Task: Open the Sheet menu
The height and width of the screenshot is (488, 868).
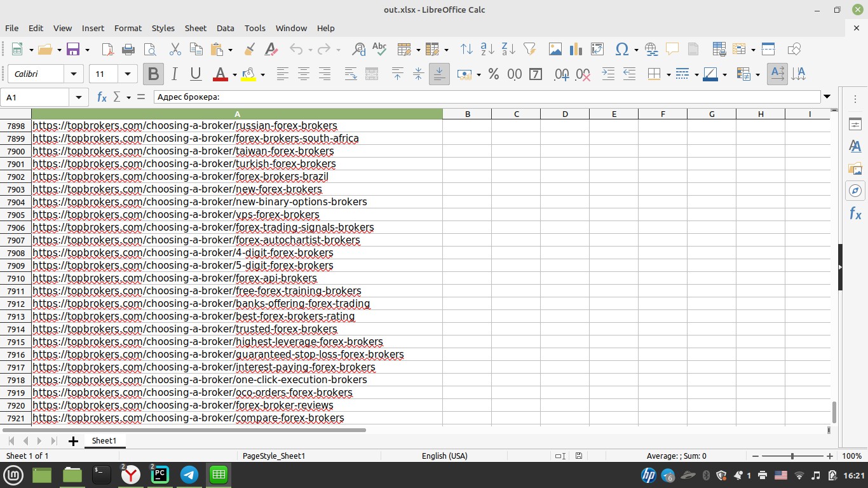Action: [x=196, y=28]
